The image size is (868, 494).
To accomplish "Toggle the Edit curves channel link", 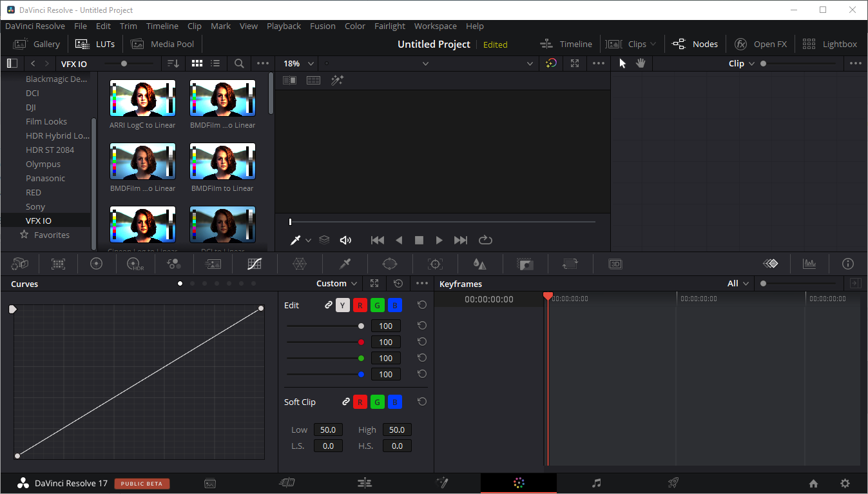I will pos(329,306).
